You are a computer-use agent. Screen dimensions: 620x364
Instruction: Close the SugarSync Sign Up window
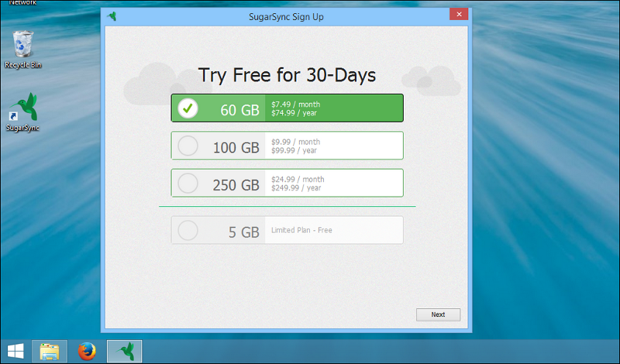459,14
